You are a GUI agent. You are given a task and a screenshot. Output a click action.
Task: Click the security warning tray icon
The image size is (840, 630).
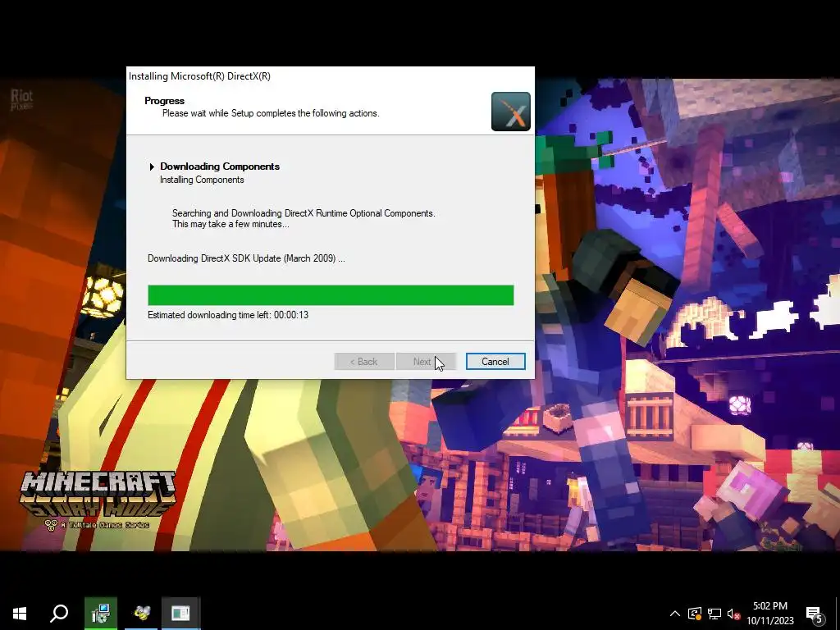pyautogui.click(x=695, y=614)
